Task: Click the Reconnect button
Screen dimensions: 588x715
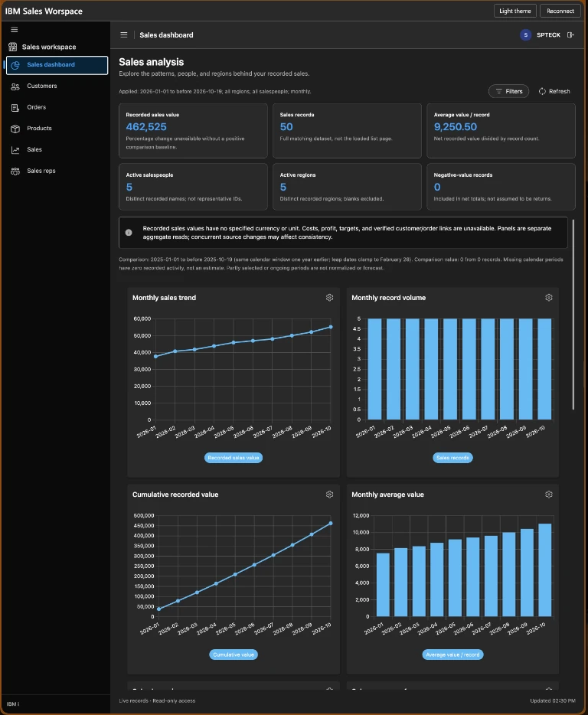Action: click(560, 11)
